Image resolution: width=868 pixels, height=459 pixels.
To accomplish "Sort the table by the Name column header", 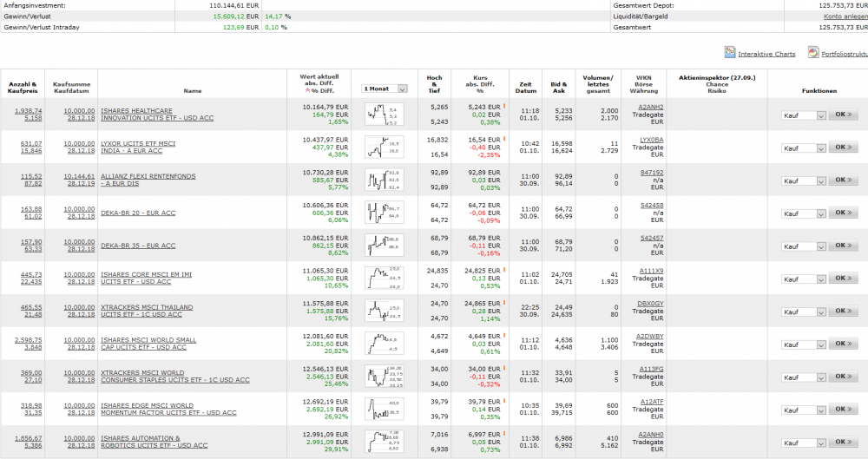I will (x=193, y=91).
